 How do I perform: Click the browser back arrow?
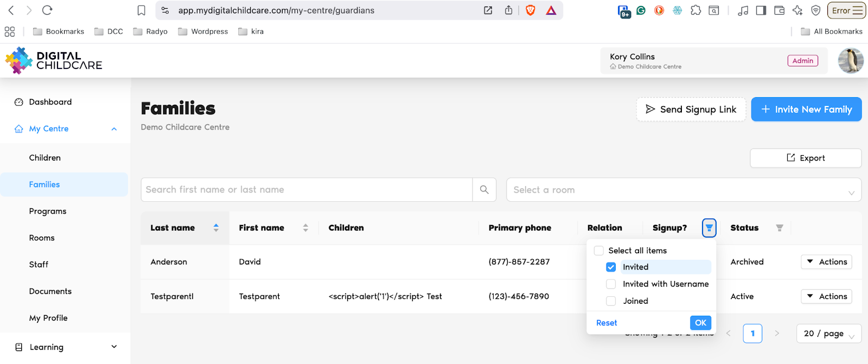pyautogui.click(x=11, y=10)
